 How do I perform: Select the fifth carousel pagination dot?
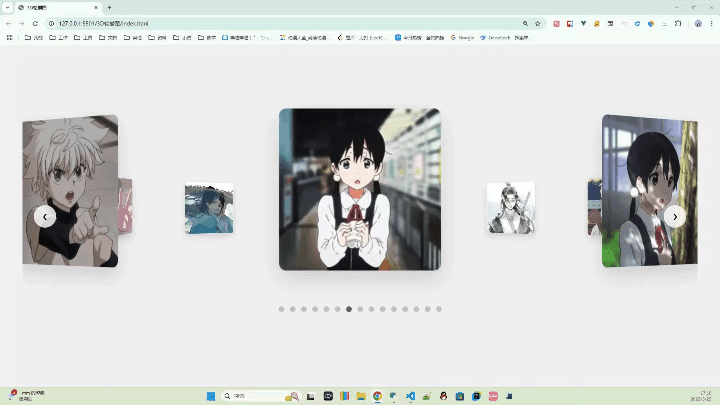tap(326, 309)
